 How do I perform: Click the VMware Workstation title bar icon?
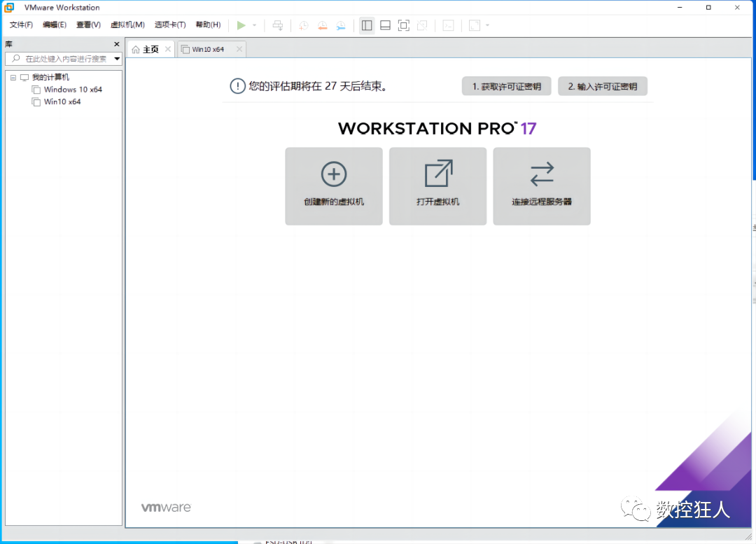click(x=8, y=7)
